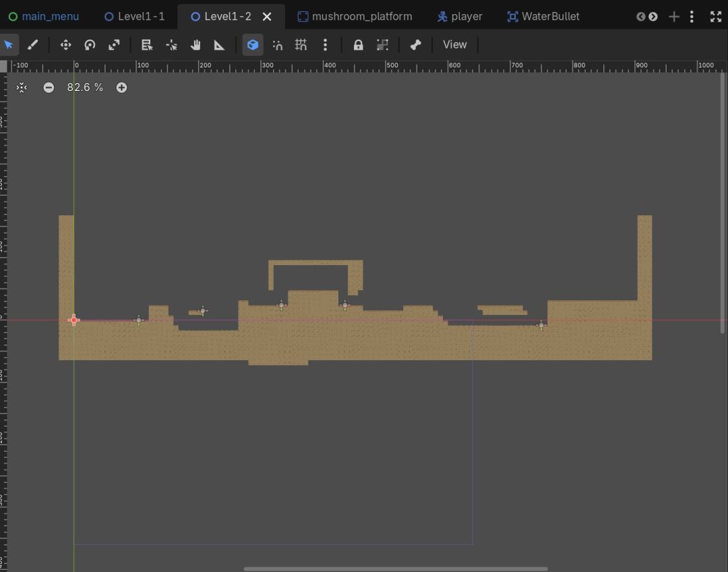
Task: Toggle smart snapping magnet icon
Action: [x=277, y=45]
